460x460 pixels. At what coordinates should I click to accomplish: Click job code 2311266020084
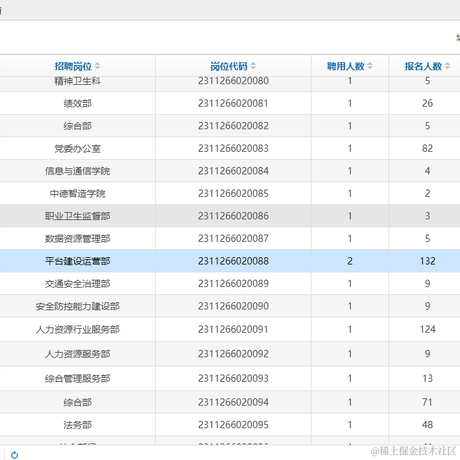click(233, 171)
